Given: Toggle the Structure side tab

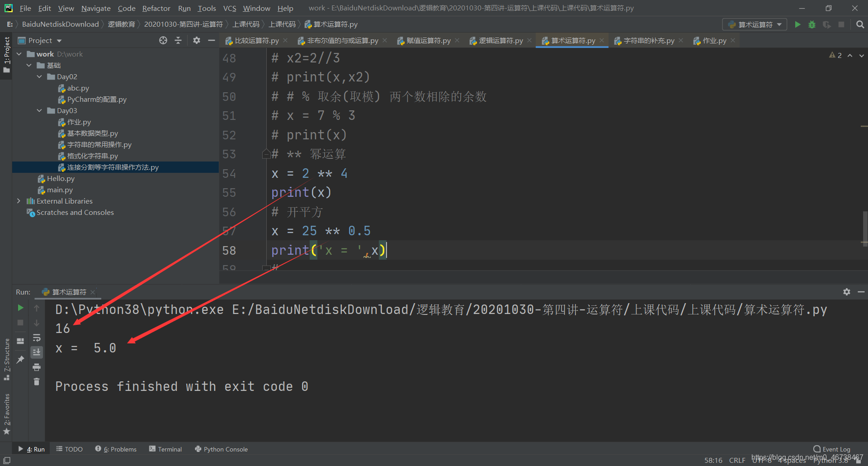Looking at the screenshot, I should [6, 360].
